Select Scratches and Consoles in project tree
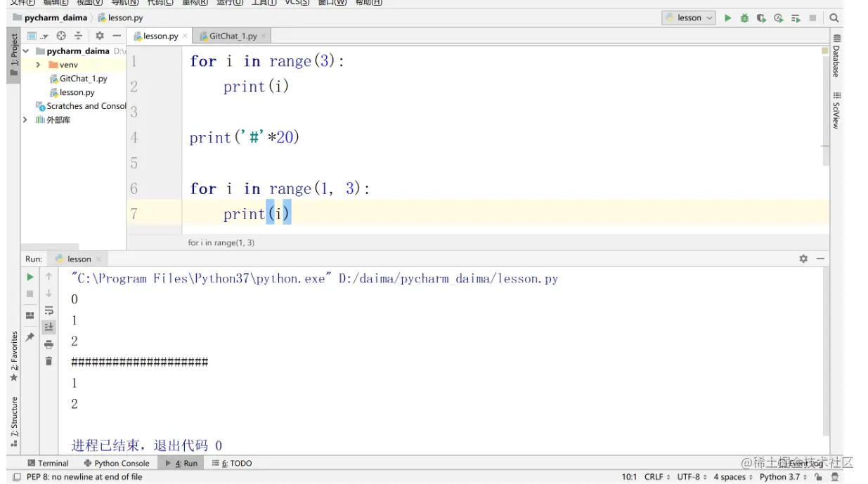Screen dimensions: 868x484 coord(81,106)
